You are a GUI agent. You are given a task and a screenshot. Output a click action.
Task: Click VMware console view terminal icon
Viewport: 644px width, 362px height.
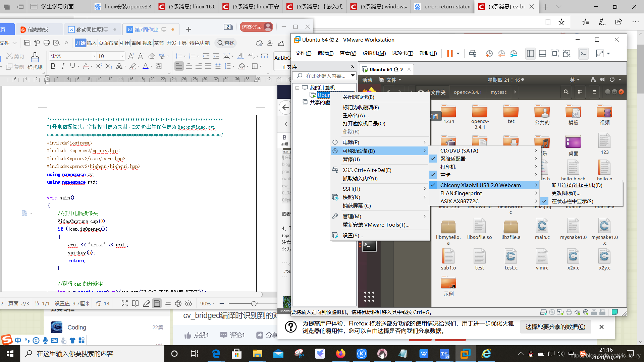[x=583, y=53]
